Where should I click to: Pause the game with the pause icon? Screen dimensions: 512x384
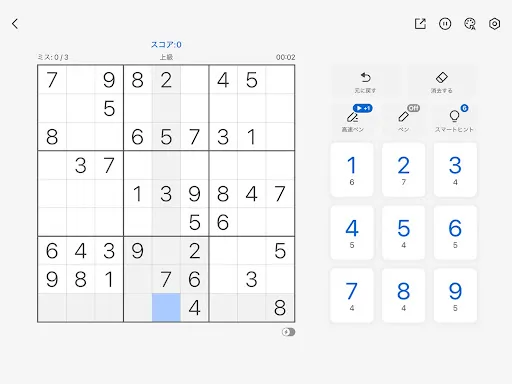[445, 24]
